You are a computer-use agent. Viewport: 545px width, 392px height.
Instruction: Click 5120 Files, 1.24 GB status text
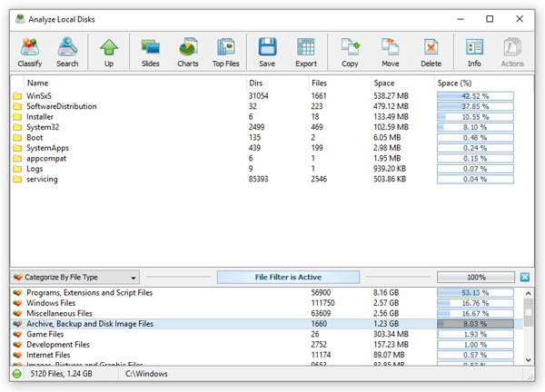61,374
